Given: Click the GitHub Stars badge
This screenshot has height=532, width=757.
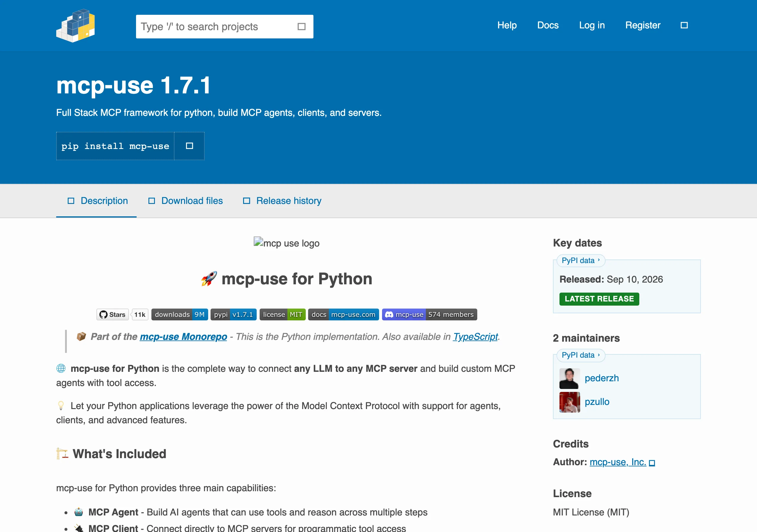Looking at the screenshot, I should 112,314.
